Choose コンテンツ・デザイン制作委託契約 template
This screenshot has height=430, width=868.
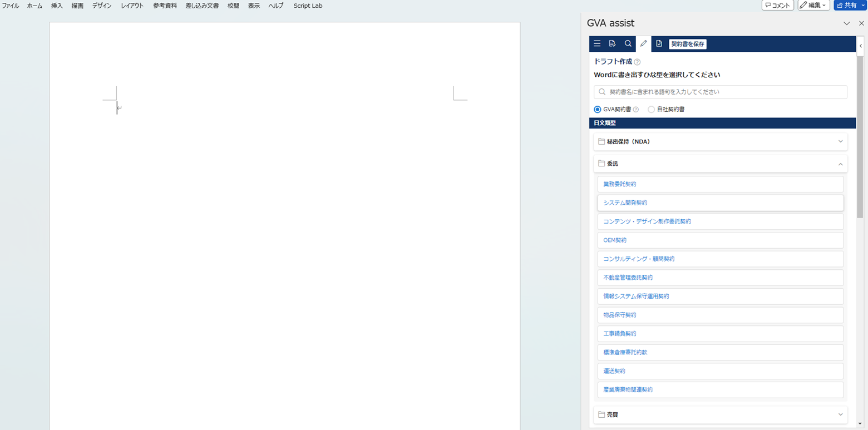[x=721, y=221]
